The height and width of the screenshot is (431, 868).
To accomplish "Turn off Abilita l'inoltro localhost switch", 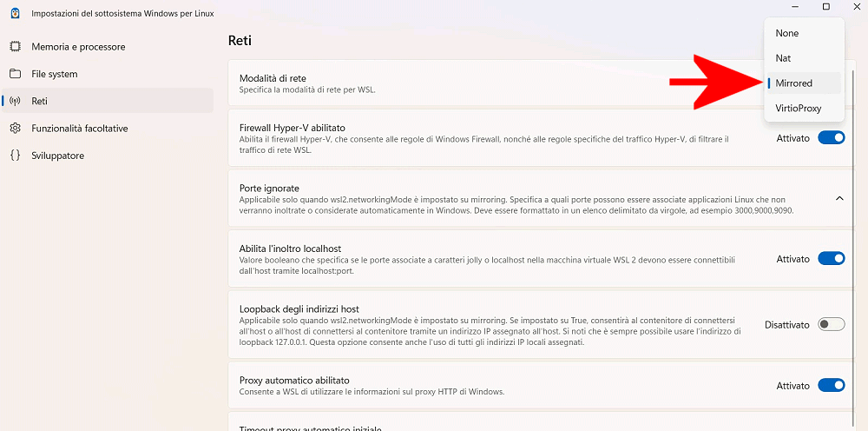I will click(831, 259).
